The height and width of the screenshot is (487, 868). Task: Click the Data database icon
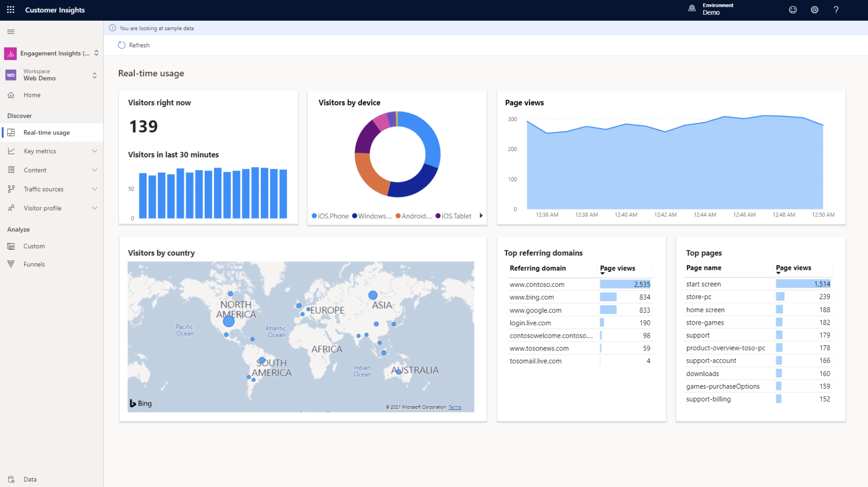point(11,479)
